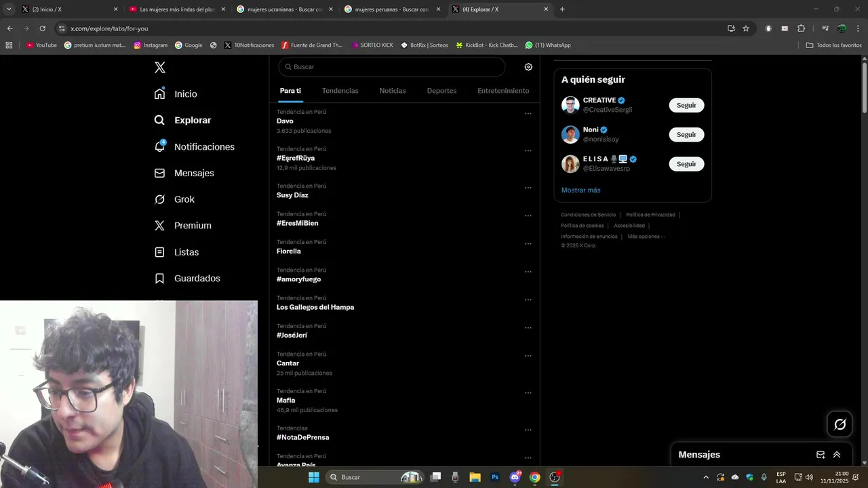Open the Windows Start menu

[x=314, y=477]
